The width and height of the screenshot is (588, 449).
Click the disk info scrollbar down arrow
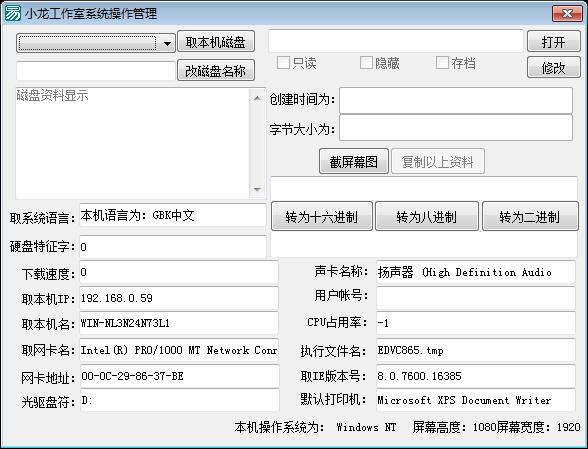click(x=257, y=189)
